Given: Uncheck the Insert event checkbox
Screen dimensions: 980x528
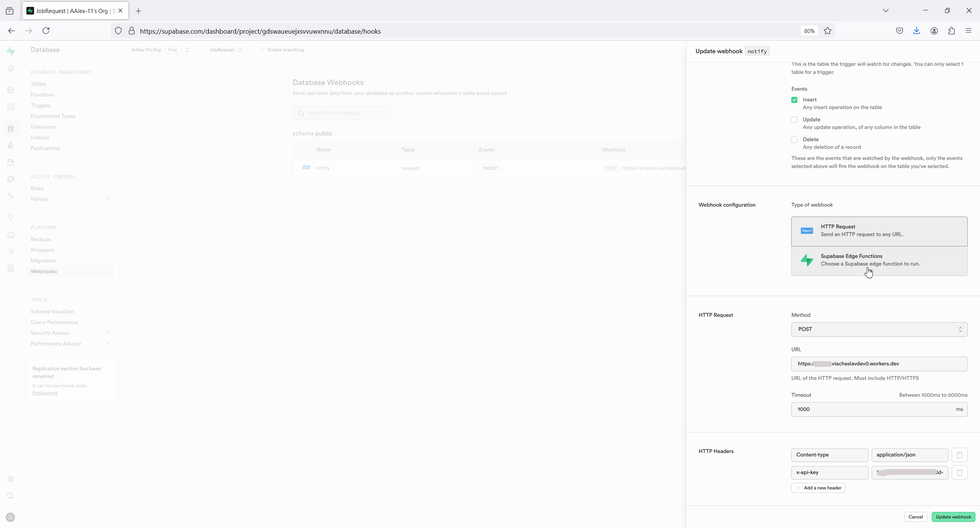Looking at the screenshot, I should point(794,100).
